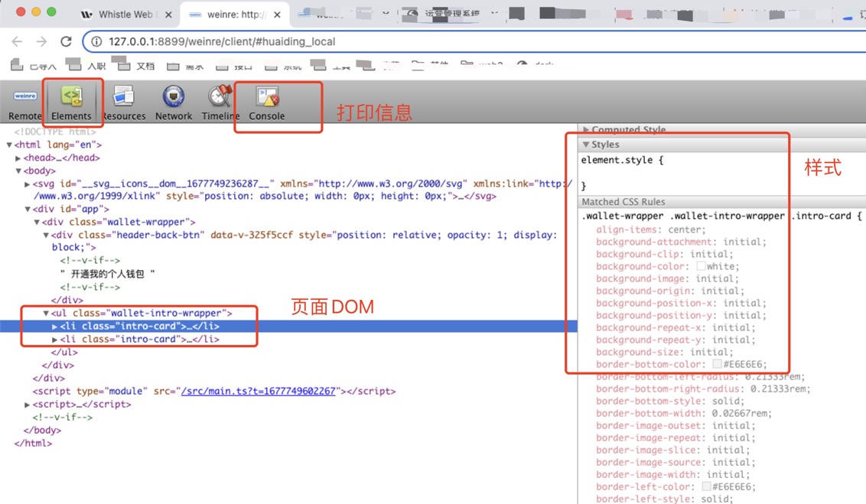The height and width of the screenshot is (504, 866).
Task: Collapse the Styles section
Action: (586, 145)
